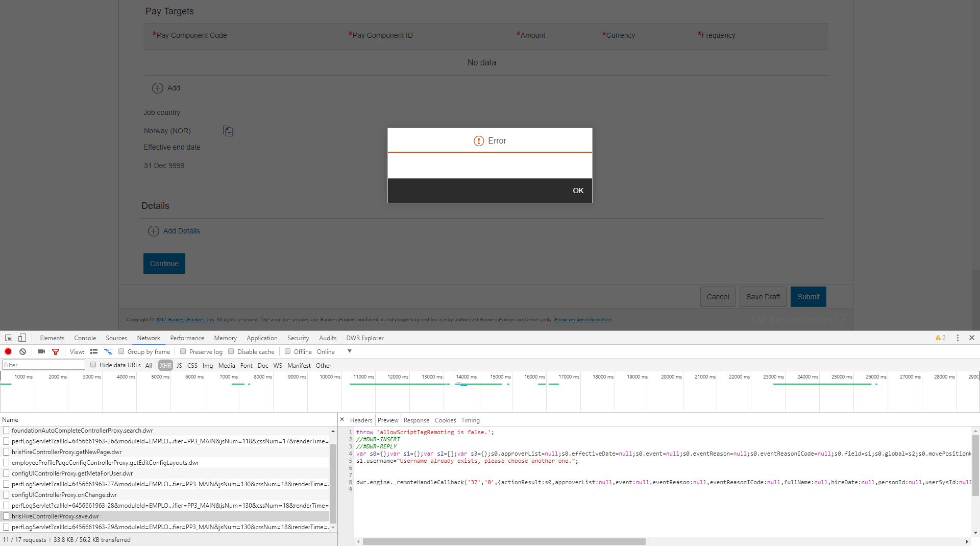Stop recording network log red button

8,352
